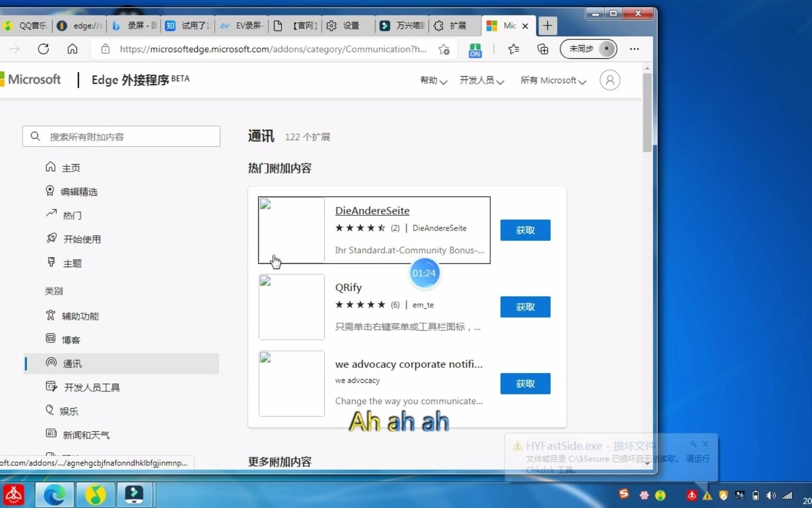This screenshot has height=508, width=812.
Task: Click the QRify extension thumbnail
Action: [291, 307]
